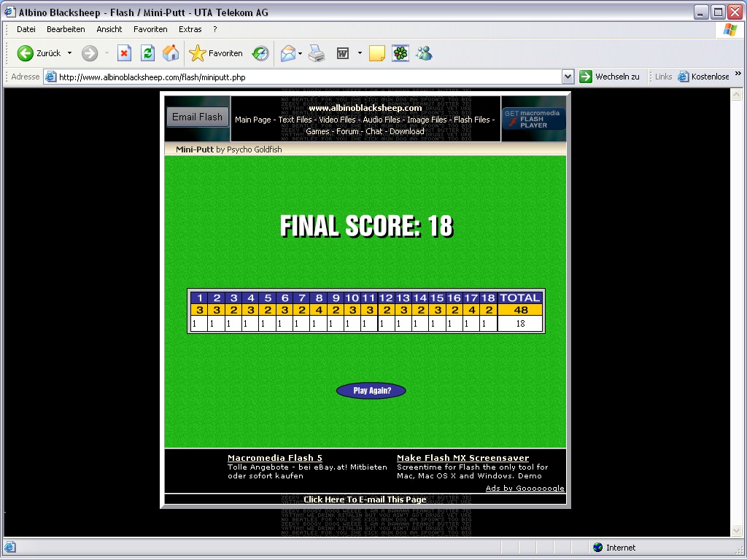Refresh the page with the green arrows icon
Image resolution: width=747 pixels, height=560 pixels.
click(x=147, y=53)
